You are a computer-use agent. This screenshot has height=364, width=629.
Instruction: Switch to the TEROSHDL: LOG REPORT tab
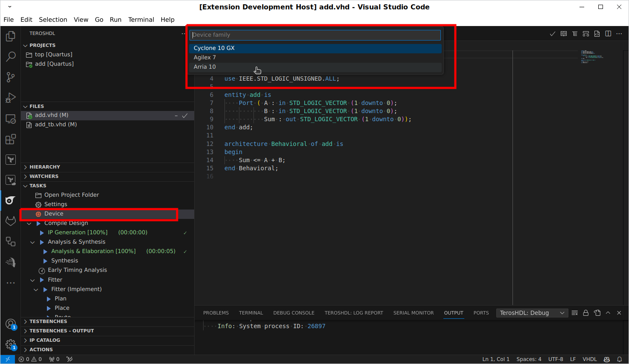(x=354, y=313)
